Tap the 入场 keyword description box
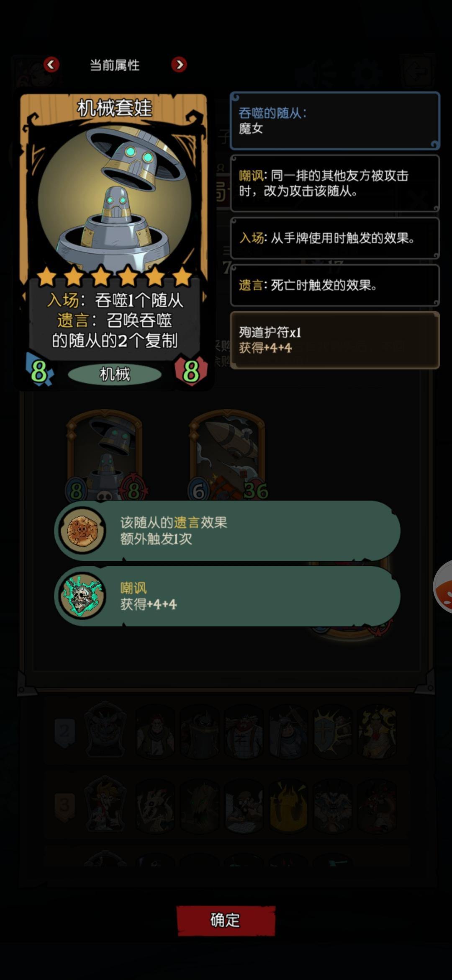 (x=335, y=238)
